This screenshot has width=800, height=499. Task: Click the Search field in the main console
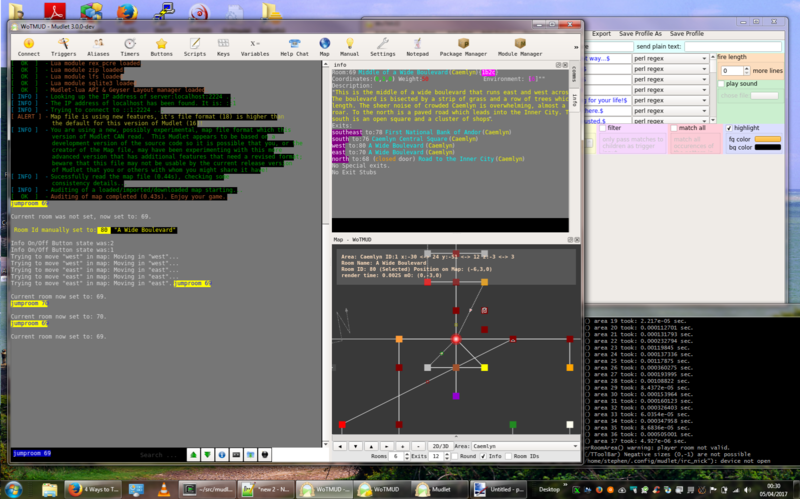pos(163,455)
